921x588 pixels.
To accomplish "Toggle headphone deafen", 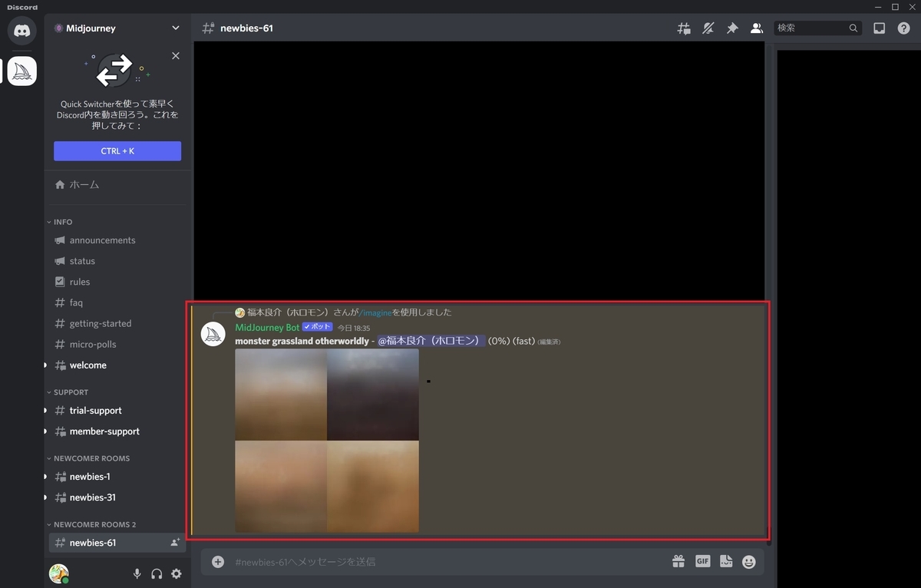I will click(x=157, y=573).
